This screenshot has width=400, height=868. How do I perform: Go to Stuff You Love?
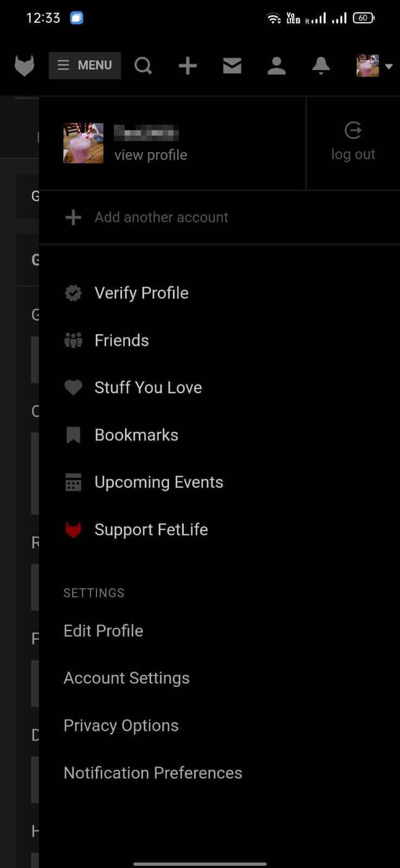(148, 387)
